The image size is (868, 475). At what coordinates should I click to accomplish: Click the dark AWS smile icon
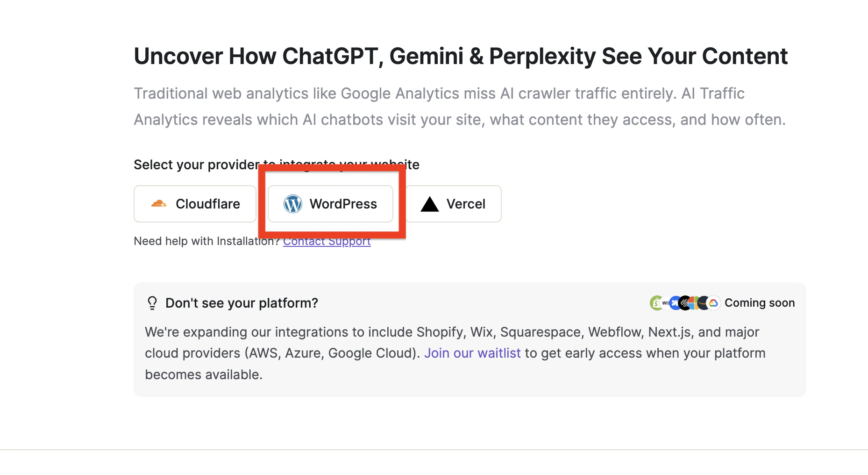coord(702,303)
